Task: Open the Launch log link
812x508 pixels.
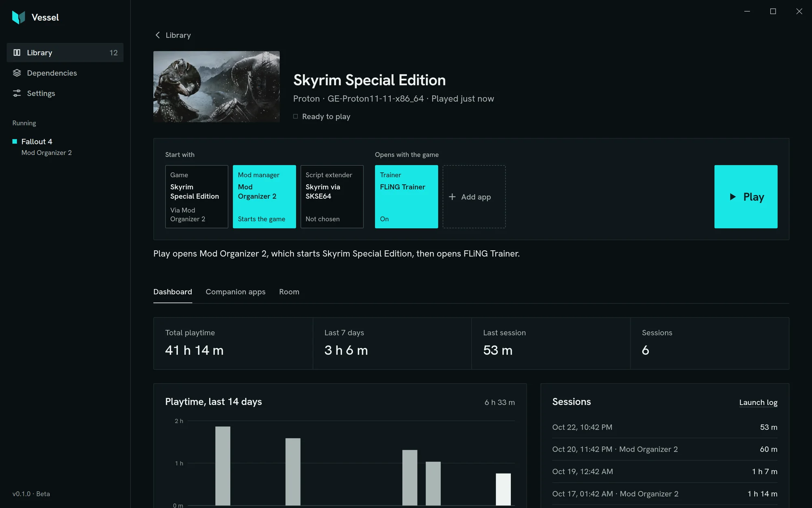Action: [x=758, y=402]
